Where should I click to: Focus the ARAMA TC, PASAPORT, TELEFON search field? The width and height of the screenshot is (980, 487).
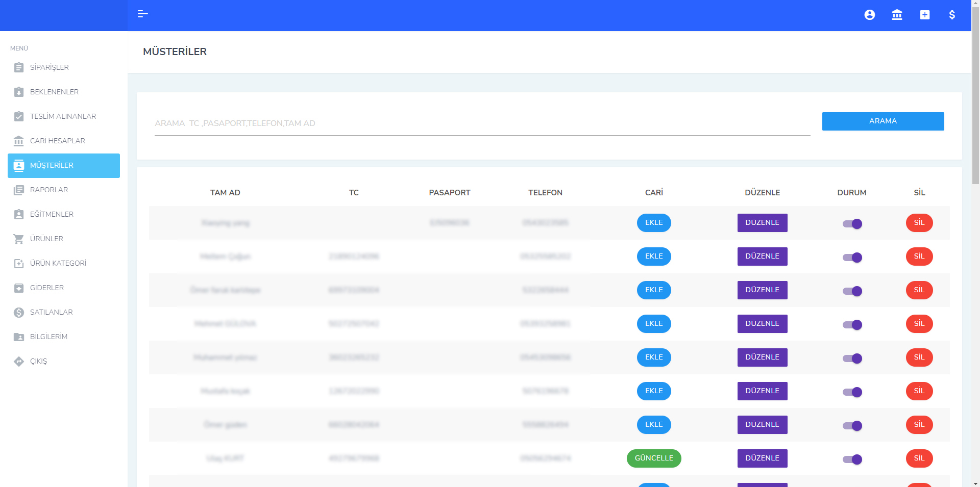coord(482,123)
